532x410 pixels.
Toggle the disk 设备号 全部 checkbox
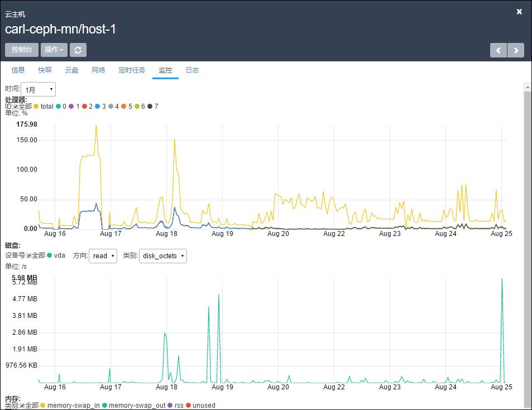point(29,255)
